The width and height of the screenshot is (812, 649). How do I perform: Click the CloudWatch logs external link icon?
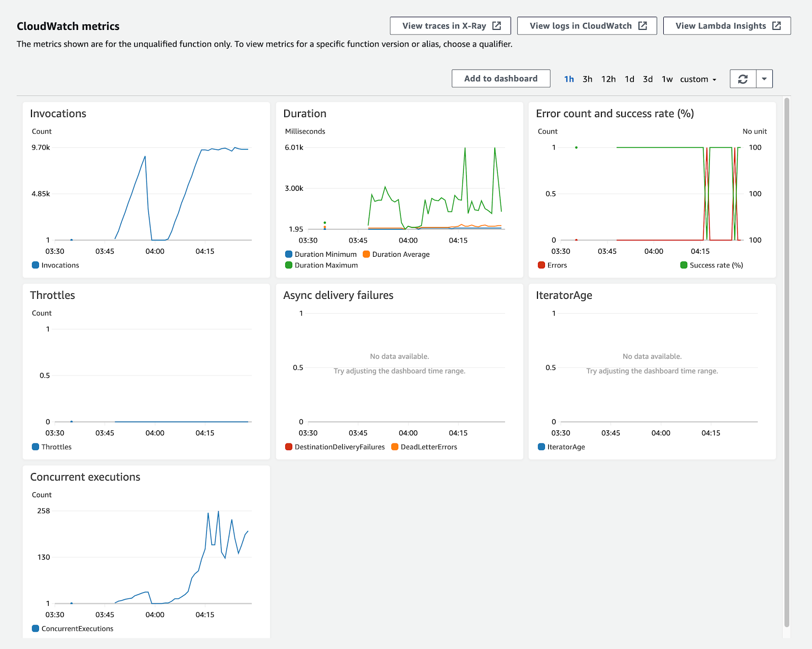click(x=642, y=26)
